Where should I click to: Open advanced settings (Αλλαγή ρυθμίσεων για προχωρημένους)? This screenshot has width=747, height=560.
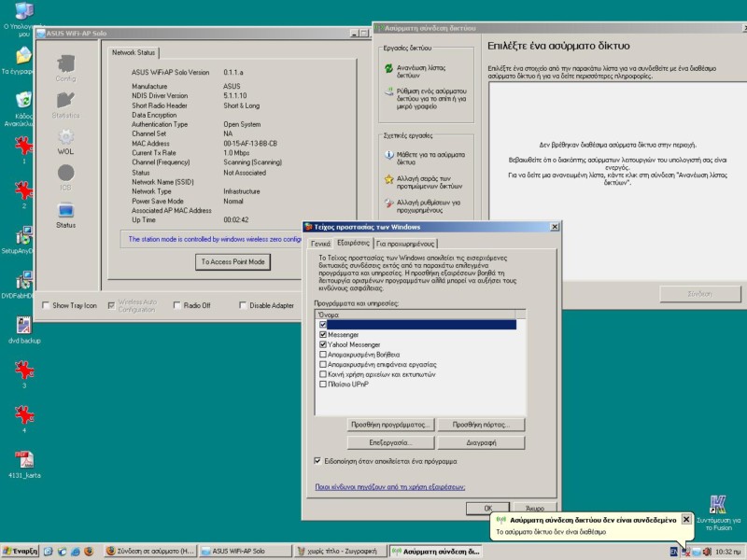[x=423, y=206]
